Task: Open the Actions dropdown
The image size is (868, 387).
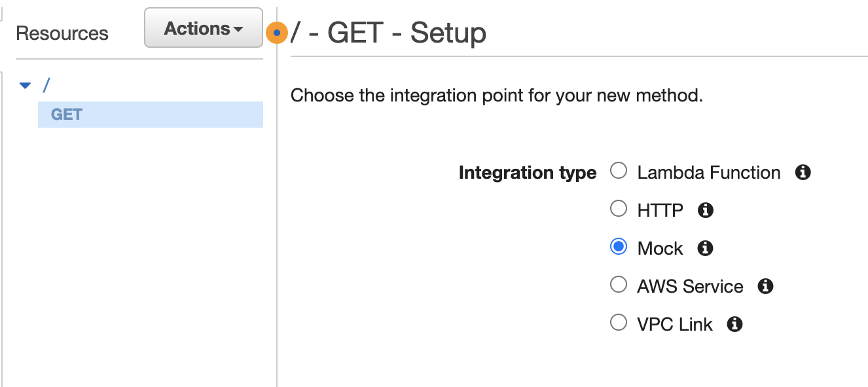Action: 203,28
